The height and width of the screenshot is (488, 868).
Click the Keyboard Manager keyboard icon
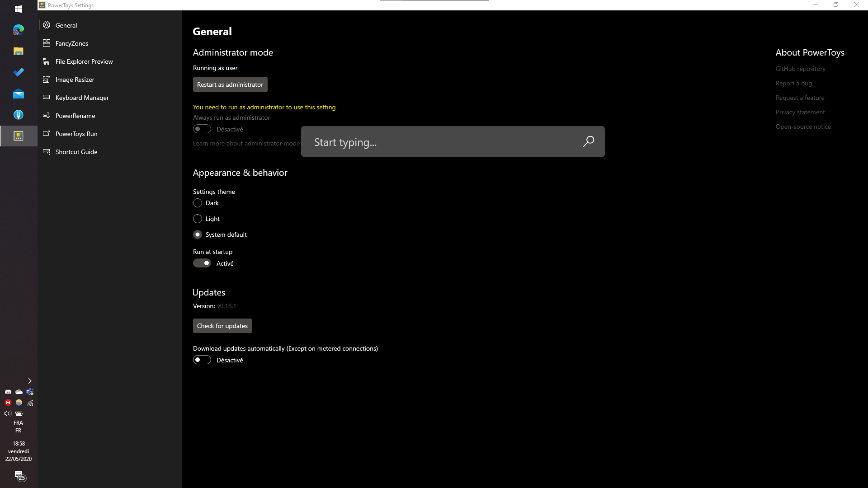[x=47, y=97]
